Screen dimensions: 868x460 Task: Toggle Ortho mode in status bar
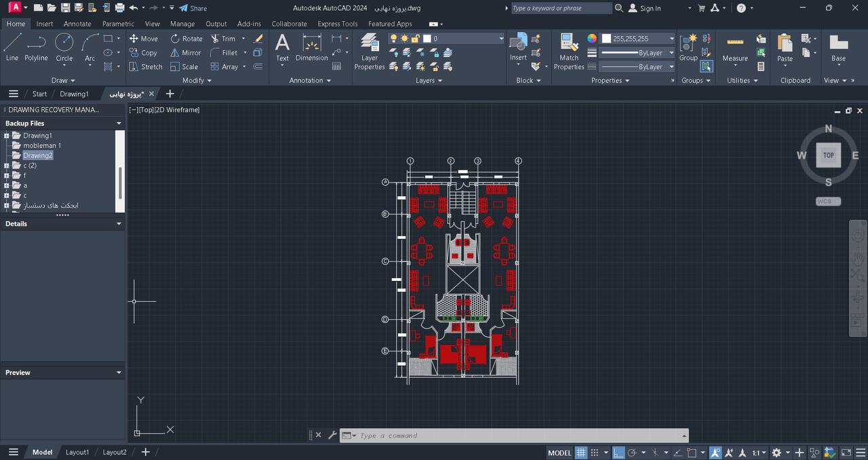coord(618,453)
